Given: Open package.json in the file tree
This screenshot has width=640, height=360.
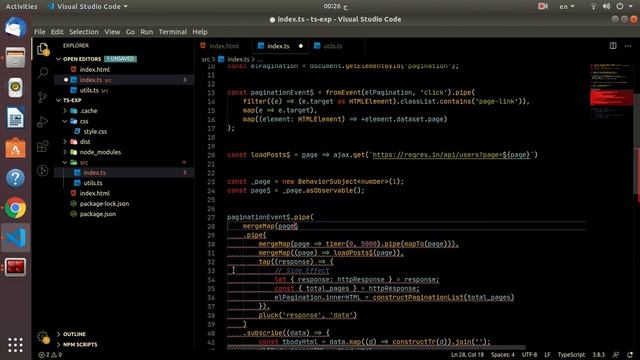Looking at the screenshot, I should 98,214.
